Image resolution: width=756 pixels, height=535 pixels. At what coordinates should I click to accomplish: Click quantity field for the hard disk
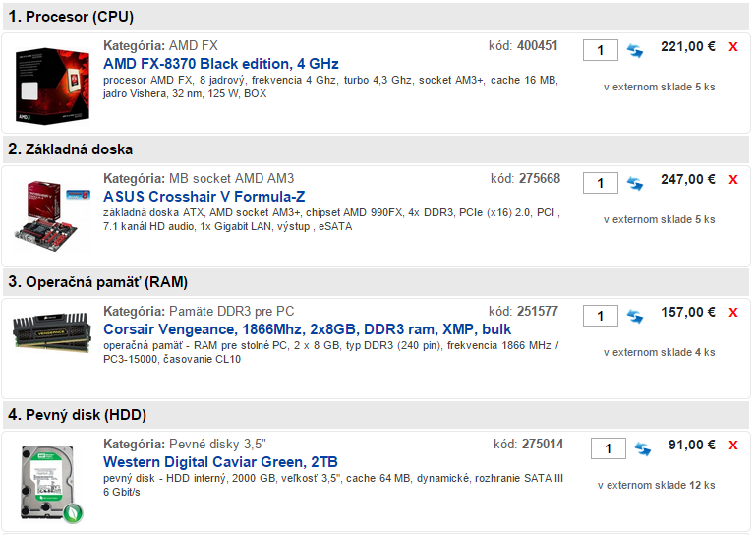(608, 448)
